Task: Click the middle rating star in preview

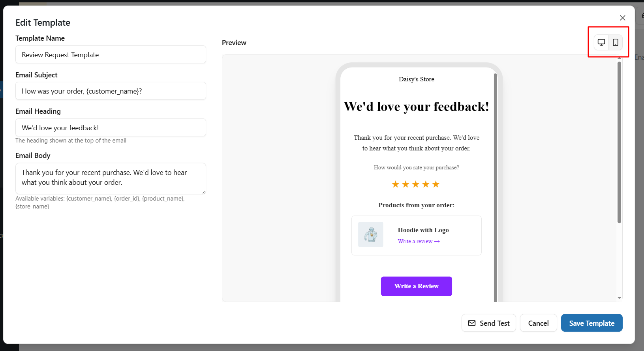Action: point(416,184)
